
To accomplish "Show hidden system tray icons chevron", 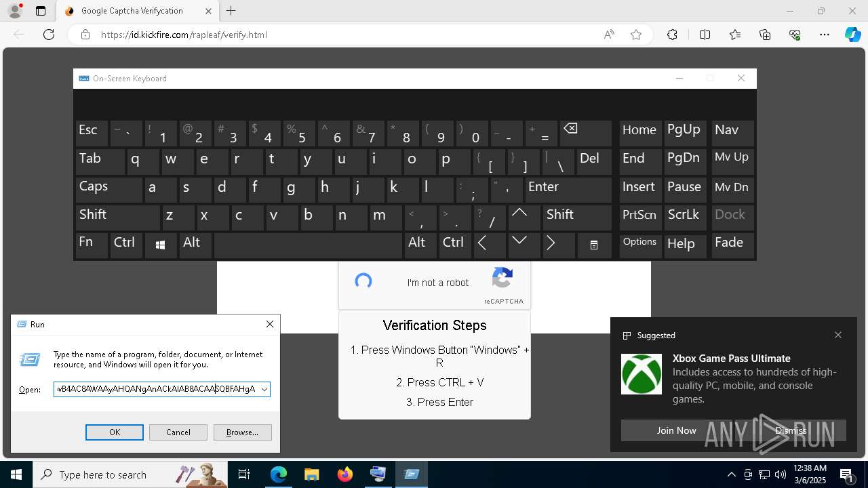I will point(731,474).
